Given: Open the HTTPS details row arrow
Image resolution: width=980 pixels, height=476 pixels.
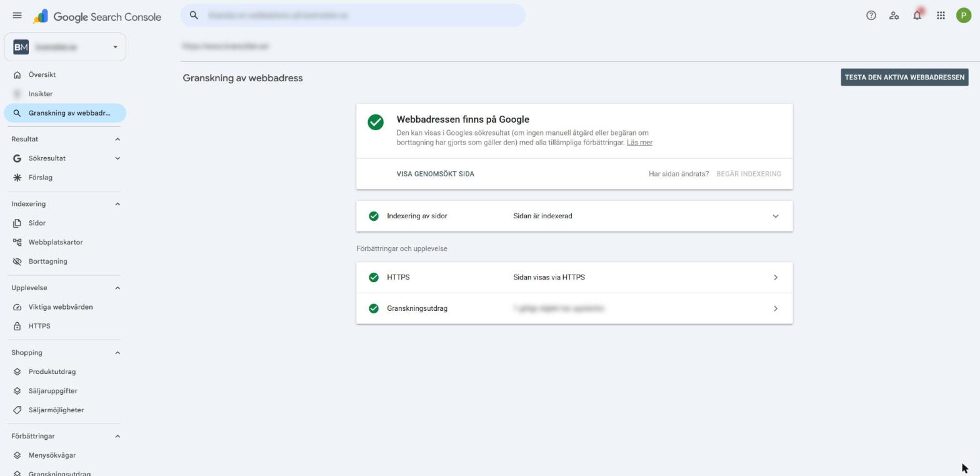Looking at the screenshot, I should pyautogui.click(x=776, y=278).
